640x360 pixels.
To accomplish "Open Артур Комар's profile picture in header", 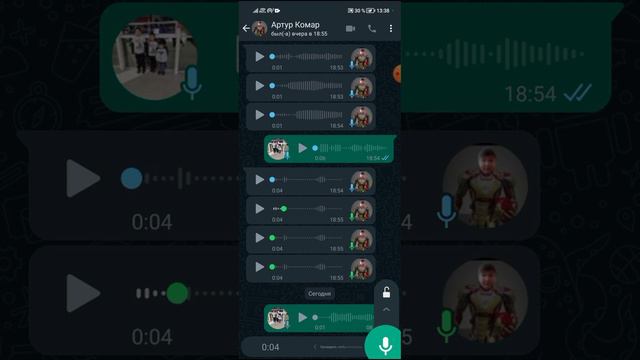I will (260, 29).
